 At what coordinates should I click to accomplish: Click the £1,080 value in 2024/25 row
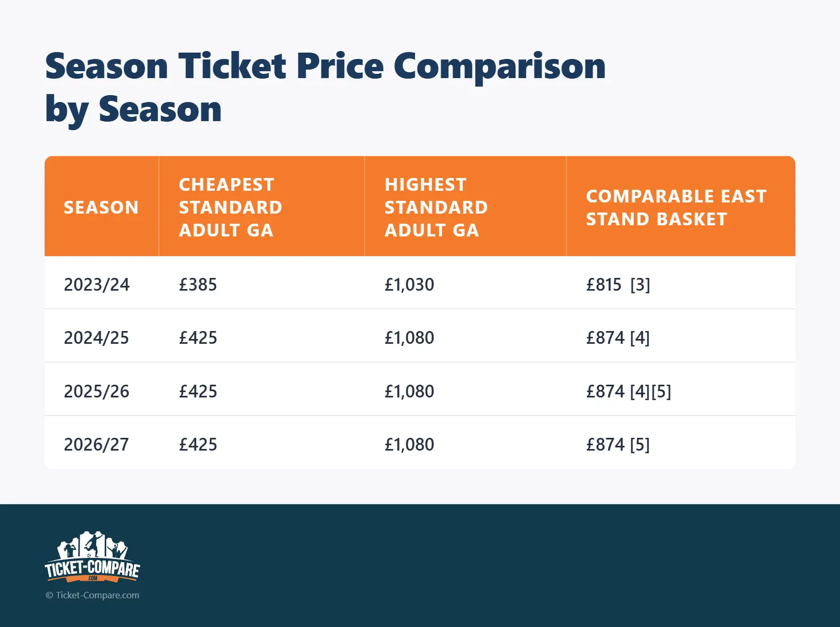pyautogui.click(x=409, y=338)
